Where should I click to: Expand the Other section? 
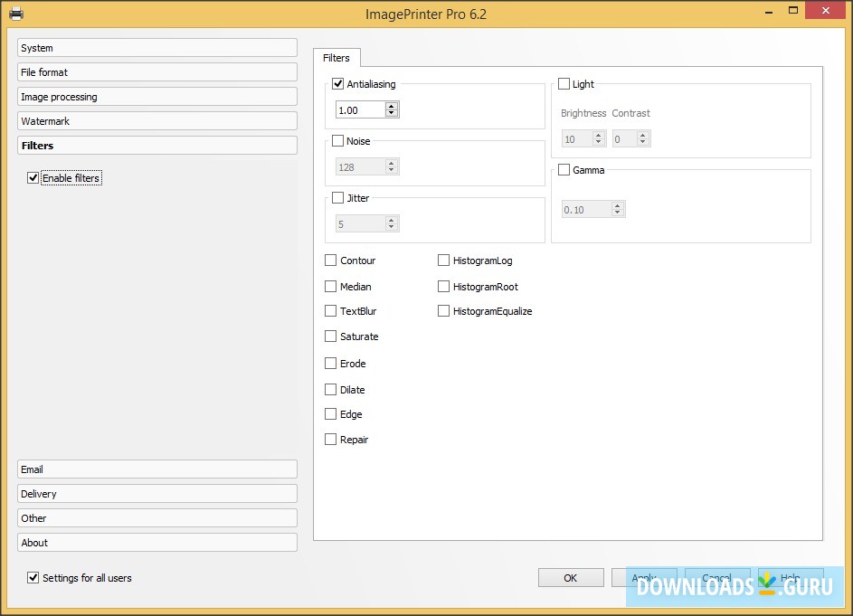[x=157, y=518]
